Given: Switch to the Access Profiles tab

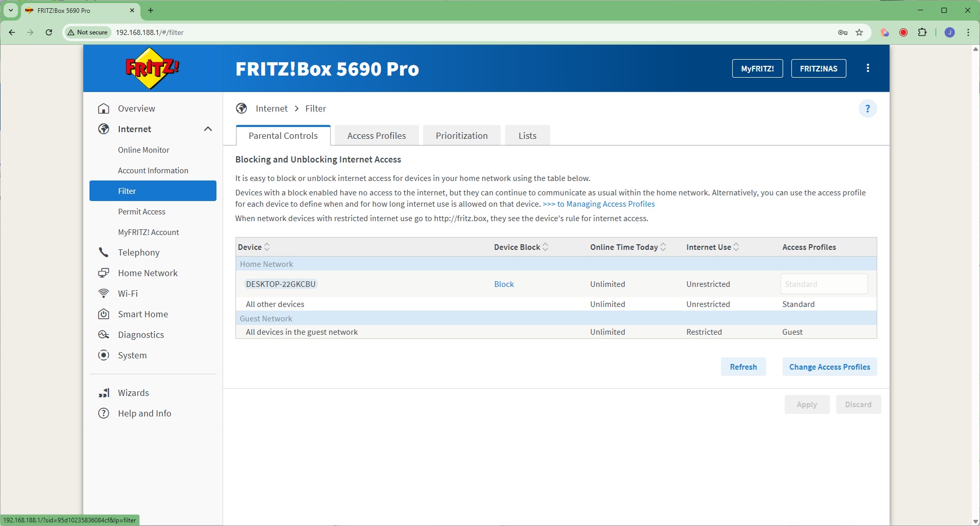Looking at the screenshot, I should [376, 136].
